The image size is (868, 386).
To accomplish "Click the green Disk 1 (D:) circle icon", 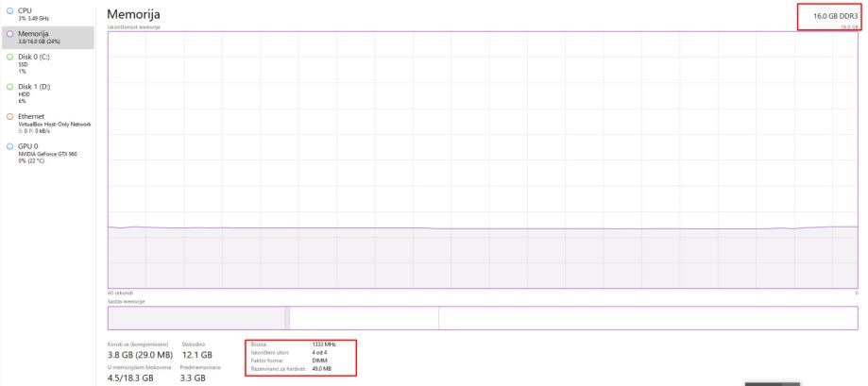I will [9, 87].
